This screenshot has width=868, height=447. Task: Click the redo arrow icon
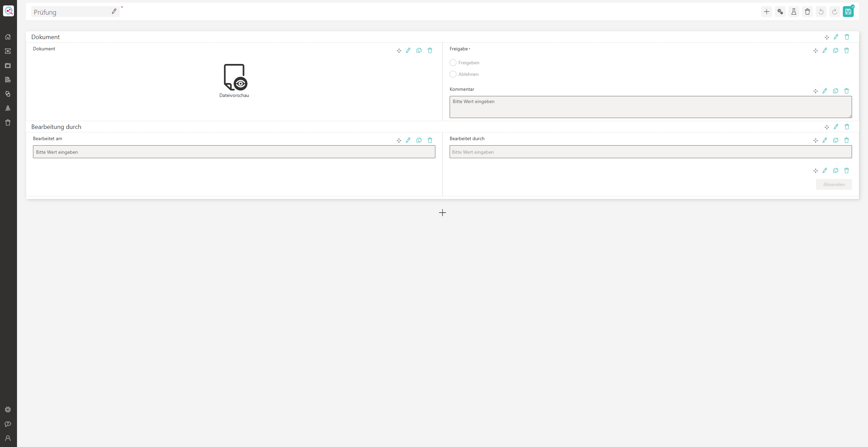[834, 12]
